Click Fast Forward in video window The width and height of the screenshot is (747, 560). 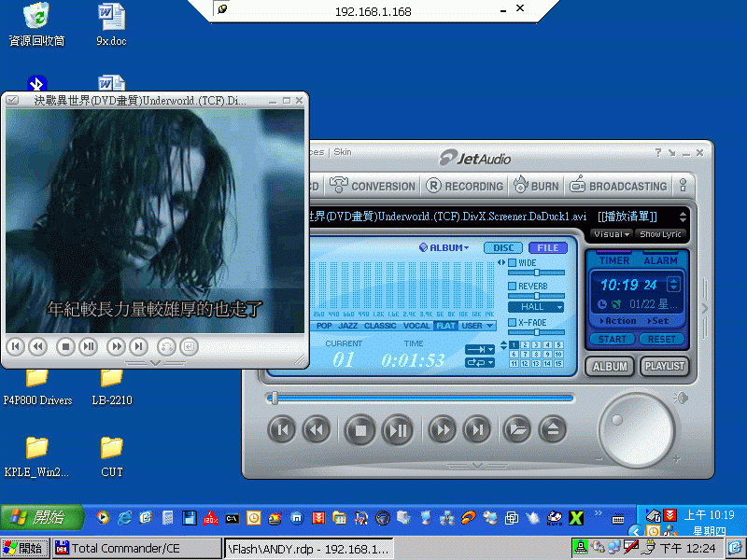[116, 346]
